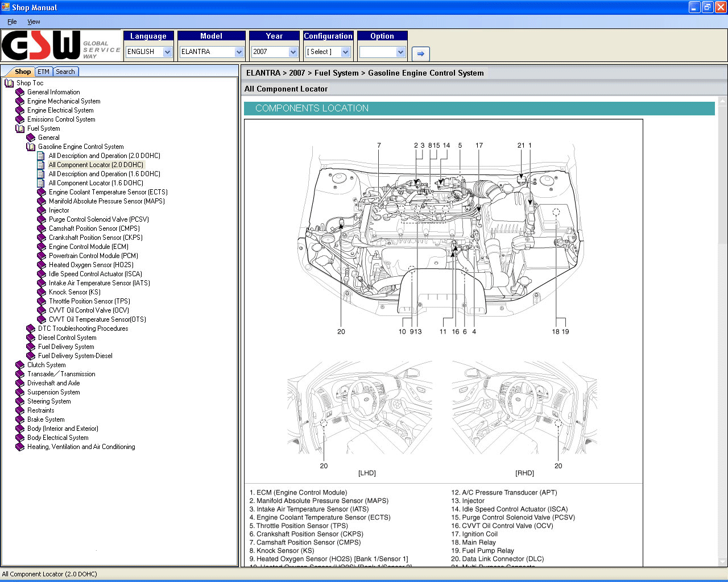The width and height of the screenshot is (728, 582).
Task: Click the 'COMPONENTS LOCATION' heading banner
Action: 479,109
